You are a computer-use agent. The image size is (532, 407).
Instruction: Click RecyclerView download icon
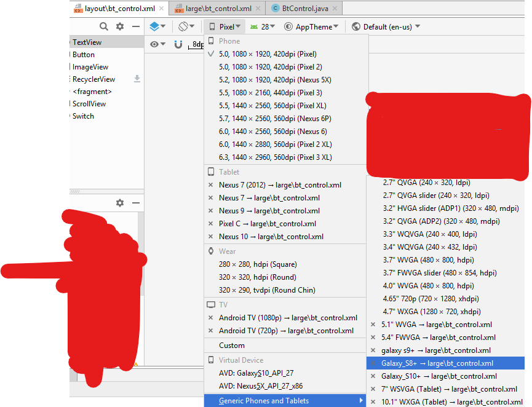point(137,79)
